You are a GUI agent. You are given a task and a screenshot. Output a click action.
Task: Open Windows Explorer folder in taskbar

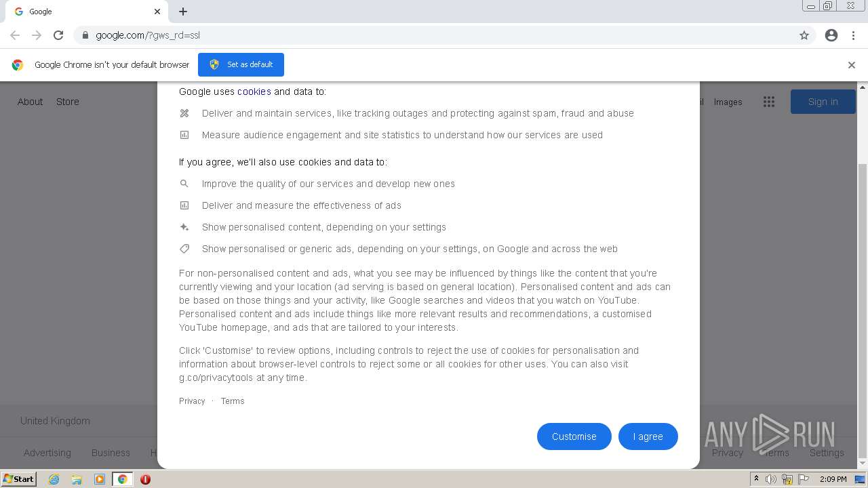pyautogui.click(x=77, y=479)
